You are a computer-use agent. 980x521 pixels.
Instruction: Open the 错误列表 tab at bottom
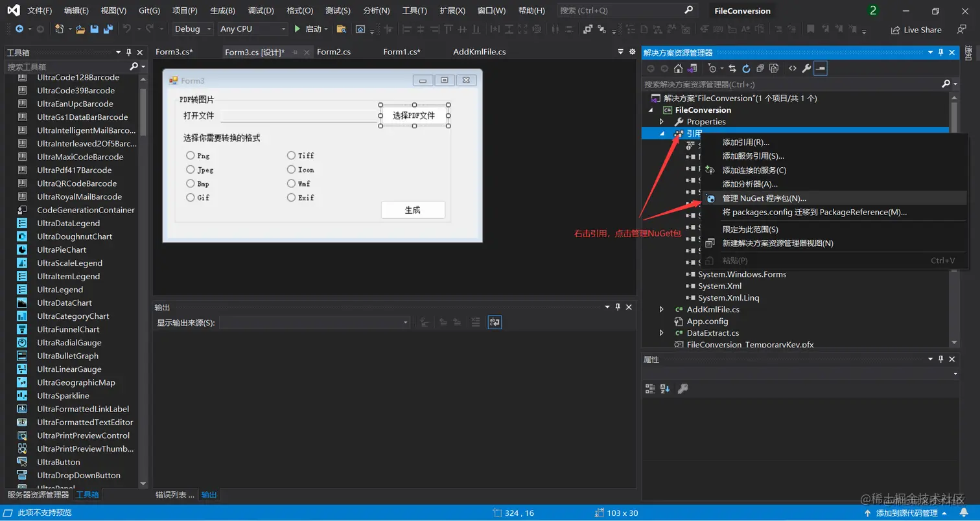tap(174, 495)
